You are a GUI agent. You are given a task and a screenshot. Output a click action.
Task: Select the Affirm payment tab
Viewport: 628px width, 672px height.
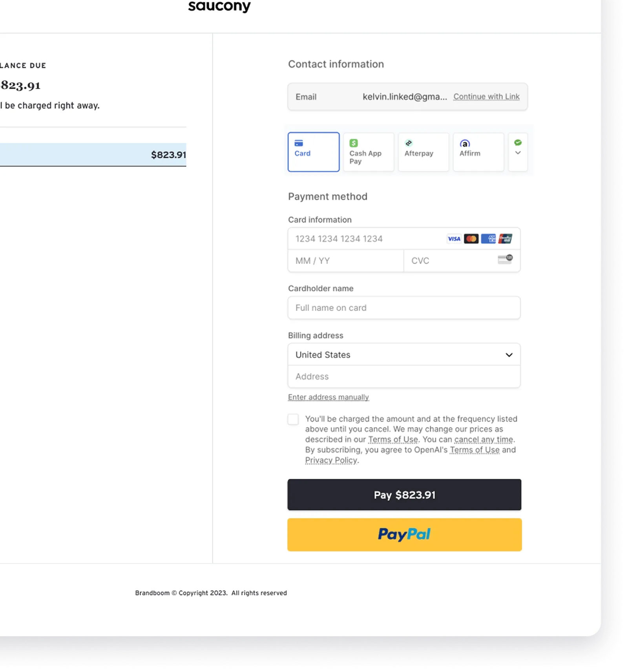[478, 152]
